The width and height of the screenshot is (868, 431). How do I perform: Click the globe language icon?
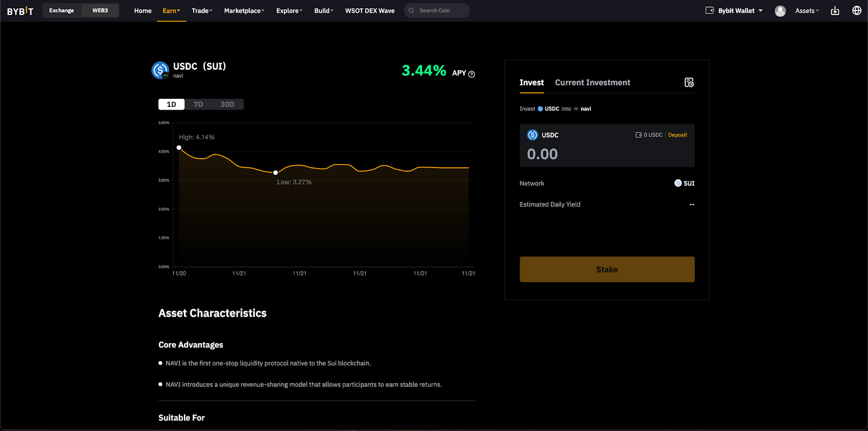pyautogui.click(x=857, y=10)
